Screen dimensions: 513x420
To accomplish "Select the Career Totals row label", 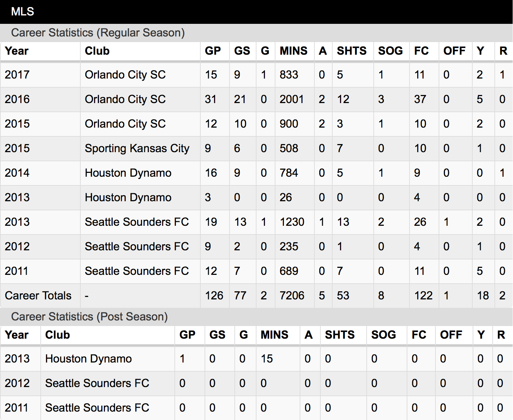I will click(x=38, y=296).
